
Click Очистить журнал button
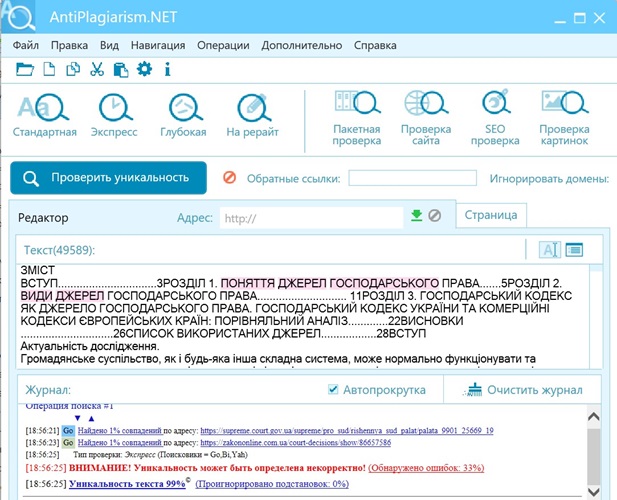(x=523, y=389)
